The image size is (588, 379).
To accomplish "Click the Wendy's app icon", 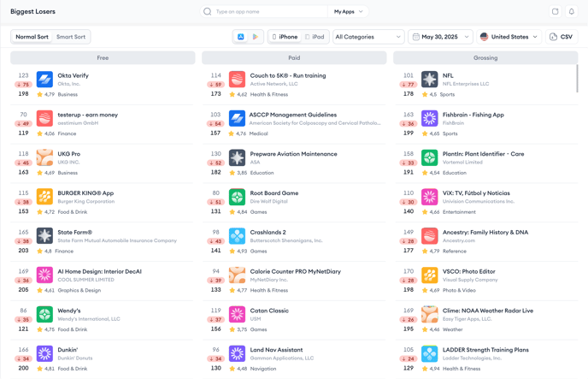I will click(x=44, y=314).
